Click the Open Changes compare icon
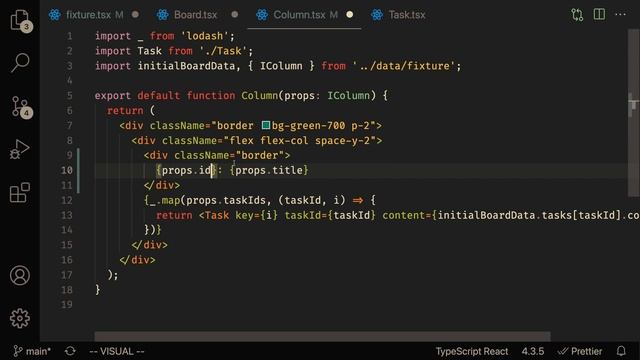This screenshot has height=360, width=640. coord(577,15)
